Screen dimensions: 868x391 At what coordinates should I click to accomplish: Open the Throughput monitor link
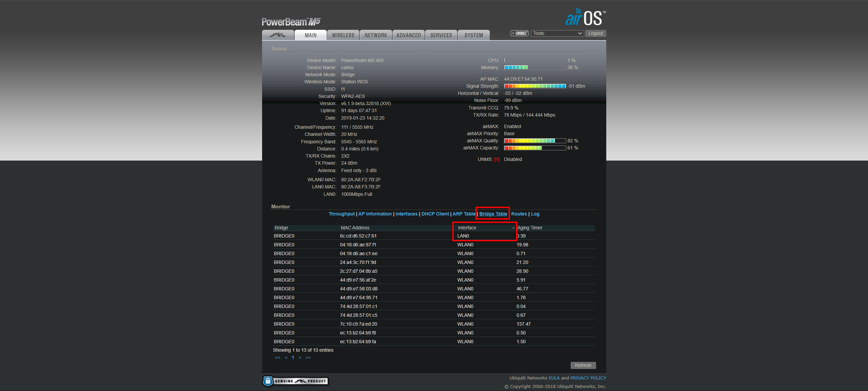coord(341,214)
